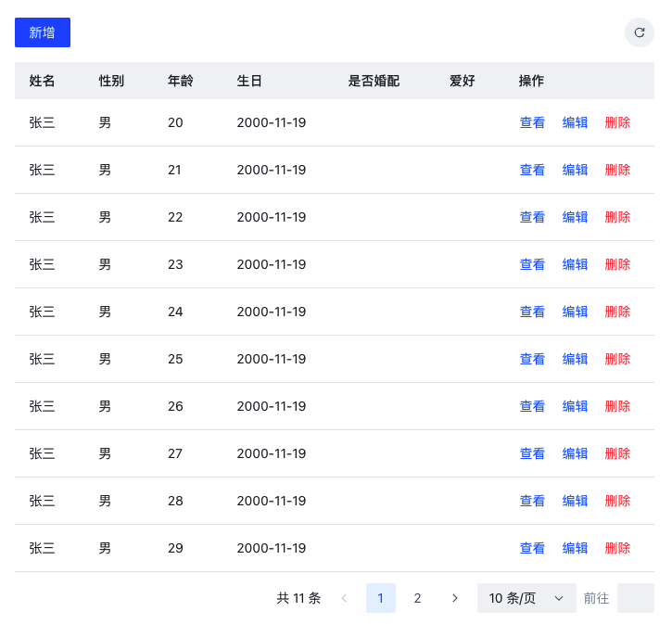Viewport: 672px width, 624px height.
Task: Delete the record with age 26
Action: (x=617, y=406)
